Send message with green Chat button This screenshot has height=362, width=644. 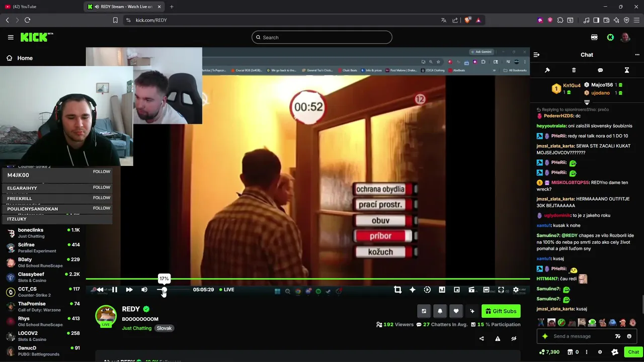pyautogui.click(x=633, y=352)
